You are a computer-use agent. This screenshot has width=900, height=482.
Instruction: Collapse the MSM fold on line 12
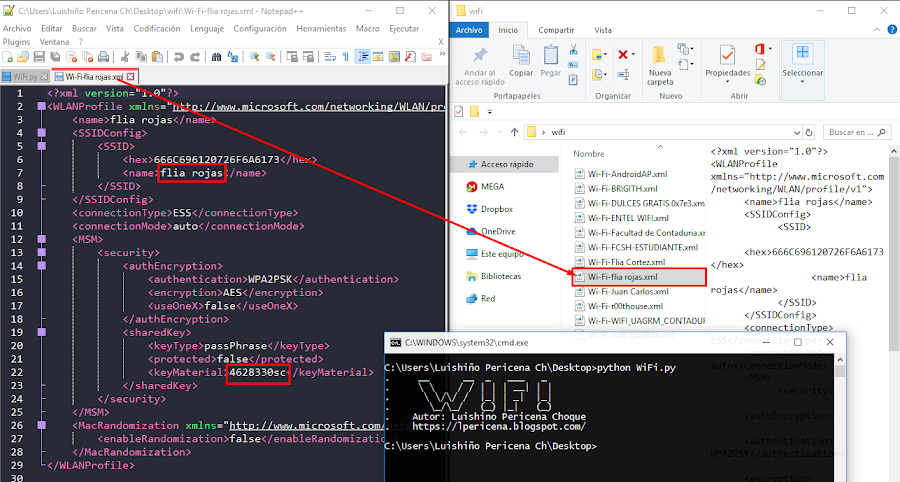[x=41, y=239]
